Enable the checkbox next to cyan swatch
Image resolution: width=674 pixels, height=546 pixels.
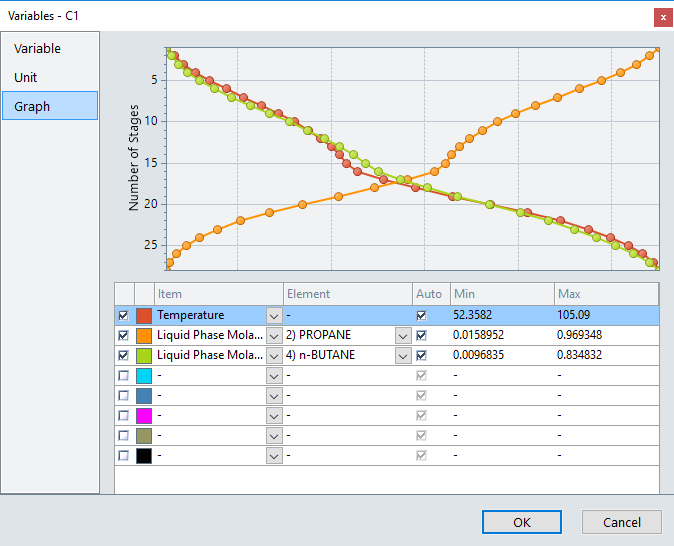coord(124,375)
